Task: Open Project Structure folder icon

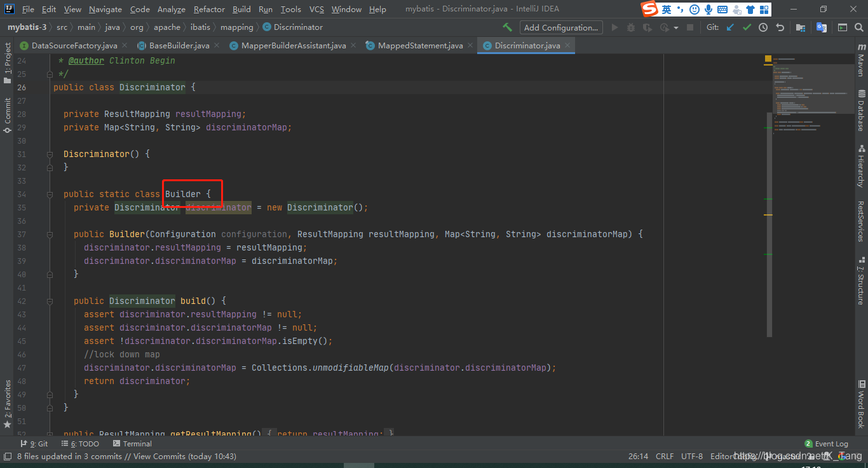Action: [801, 27]
